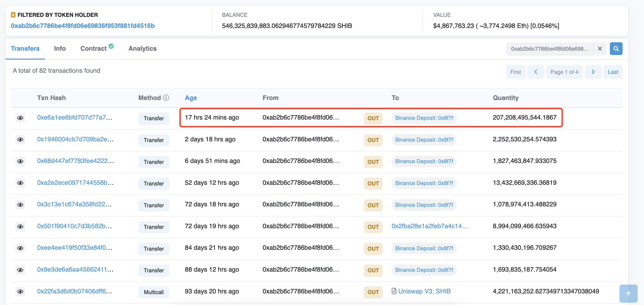644x305 pixels.
Task: Go to previous page using left chevron
Action: coord(536,72)
